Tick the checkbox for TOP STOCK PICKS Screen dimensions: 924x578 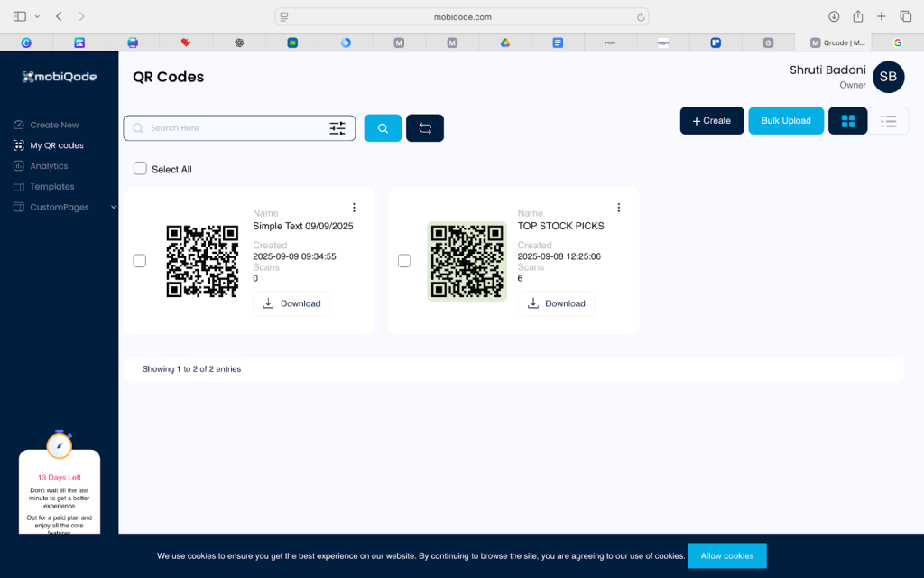404,261
